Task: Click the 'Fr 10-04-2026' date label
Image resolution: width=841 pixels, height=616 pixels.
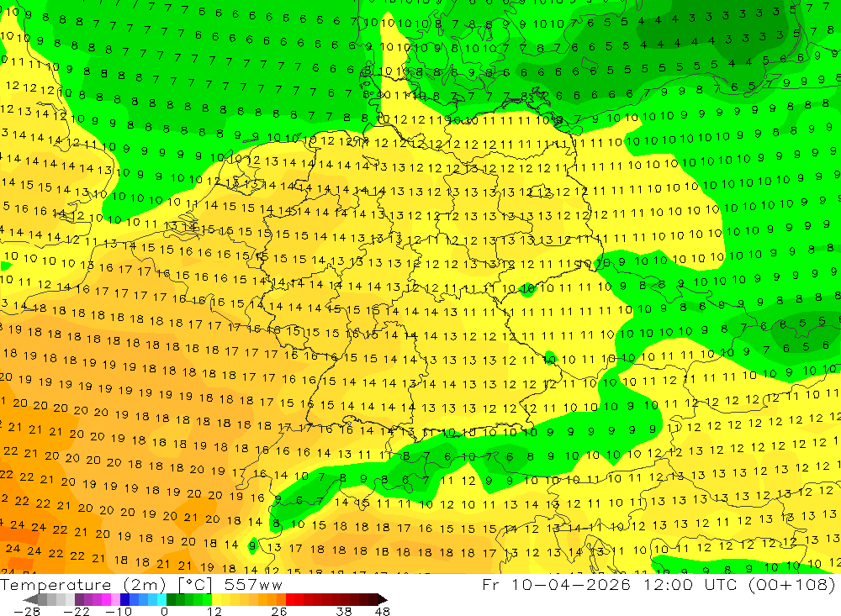Action: click(x=556, y=584)
